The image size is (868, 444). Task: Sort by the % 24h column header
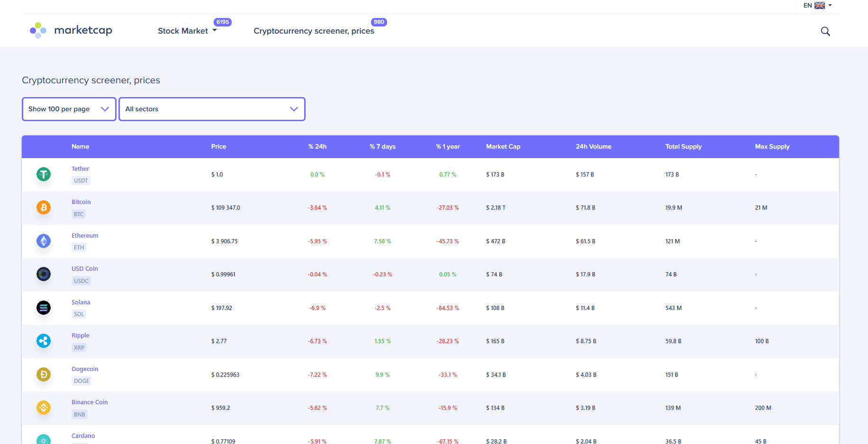(x=317, y=147)
